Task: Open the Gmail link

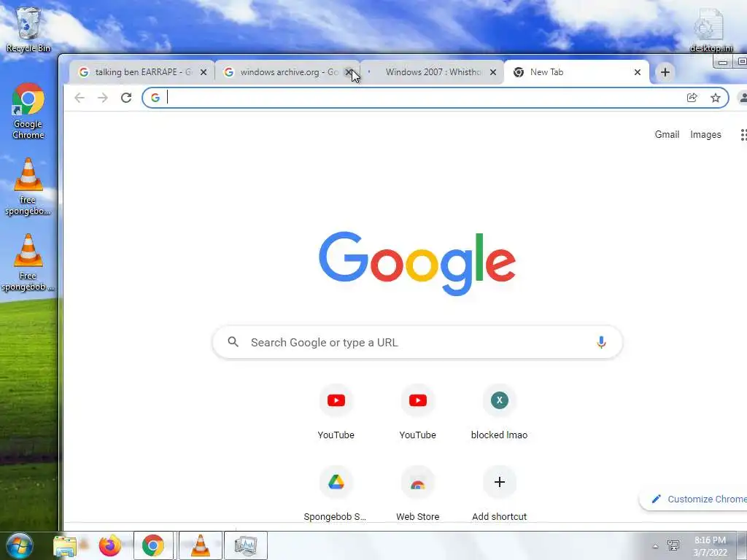Action: point(667,135)
